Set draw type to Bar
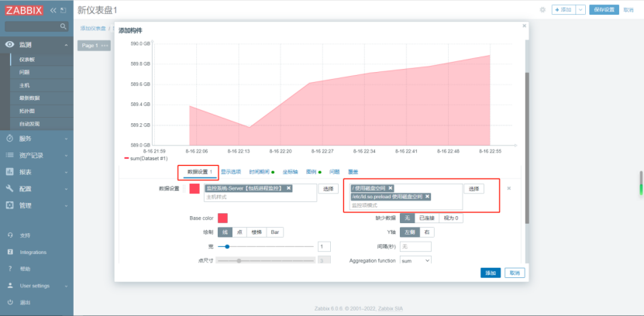Image resolution: width=644 pixels, height=316 pixels. [x=275, y=232]
